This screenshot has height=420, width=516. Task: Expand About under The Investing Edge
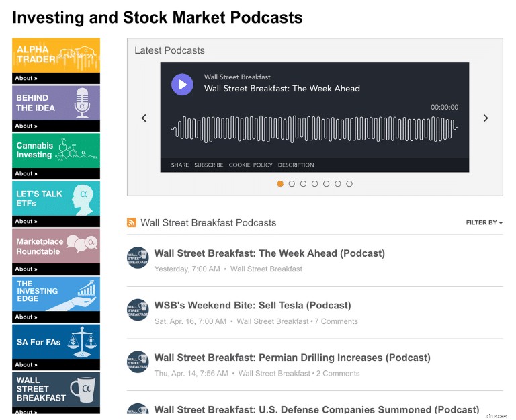(26, 317)
